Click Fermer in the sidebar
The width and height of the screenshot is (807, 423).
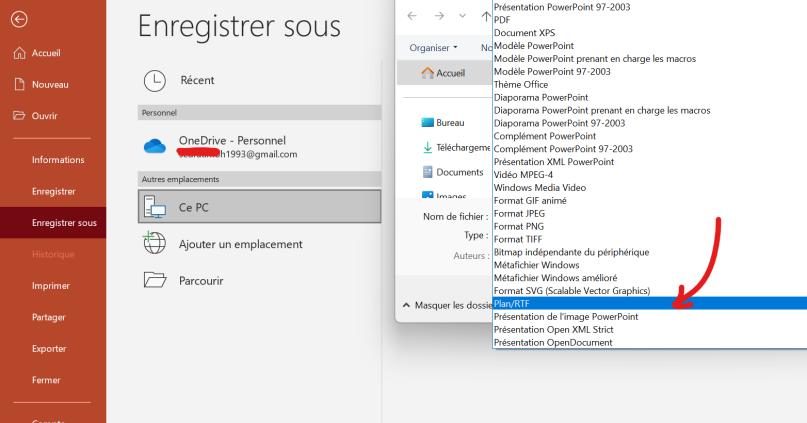pyautogui.click(x=46, y=380)
